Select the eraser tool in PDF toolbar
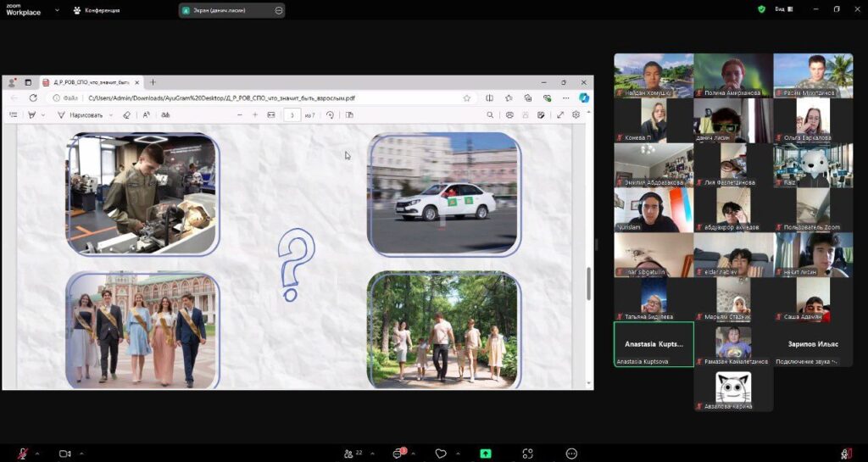The width and height of the screenshot is (868, 462). [x=126, y=114]
